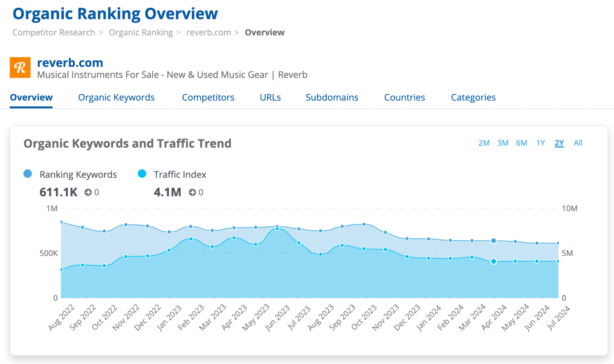
Task: Open the reverb.com domain title link
Action: [70, 63]
